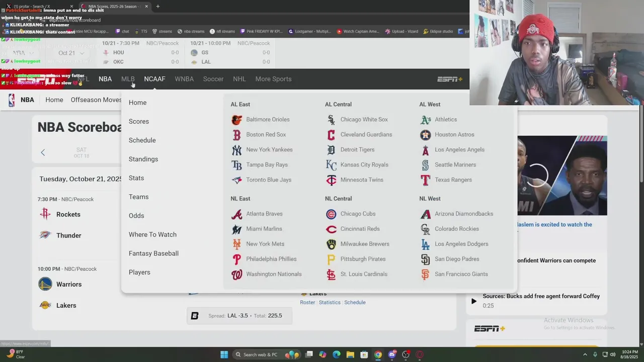Open Google Chrome from taskbar
Viewport: 644px width, 362px height.
click(x=378, y=354)
